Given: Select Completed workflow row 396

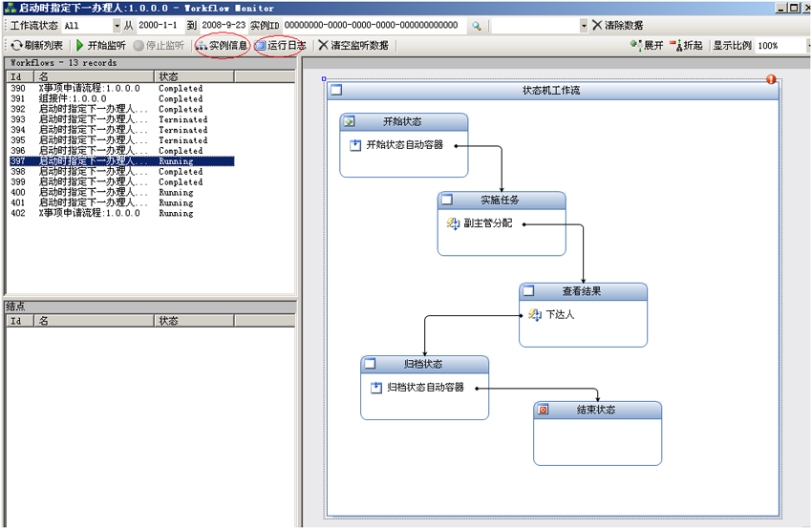Looking at the screenshot, I should tap(121, 151).
